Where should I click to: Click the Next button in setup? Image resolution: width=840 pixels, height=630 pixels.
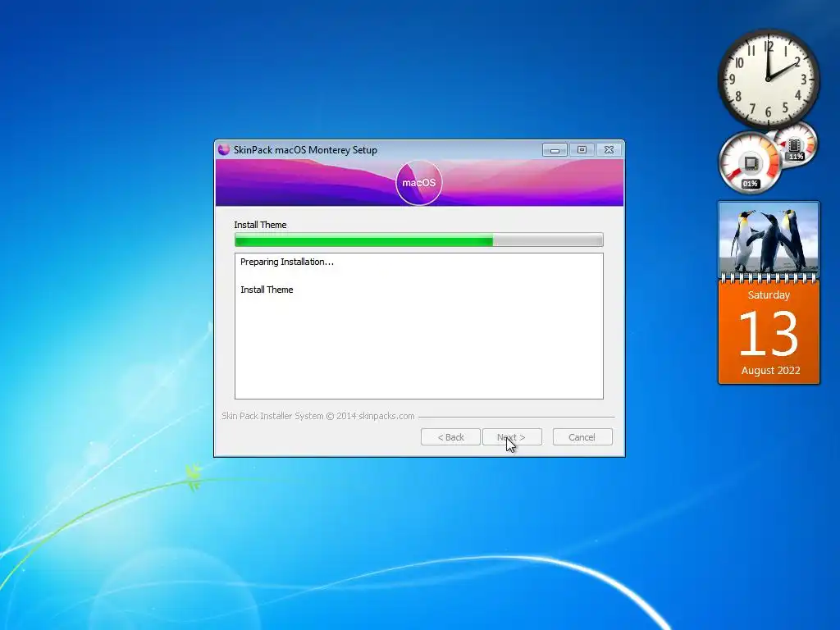point(512,437)
